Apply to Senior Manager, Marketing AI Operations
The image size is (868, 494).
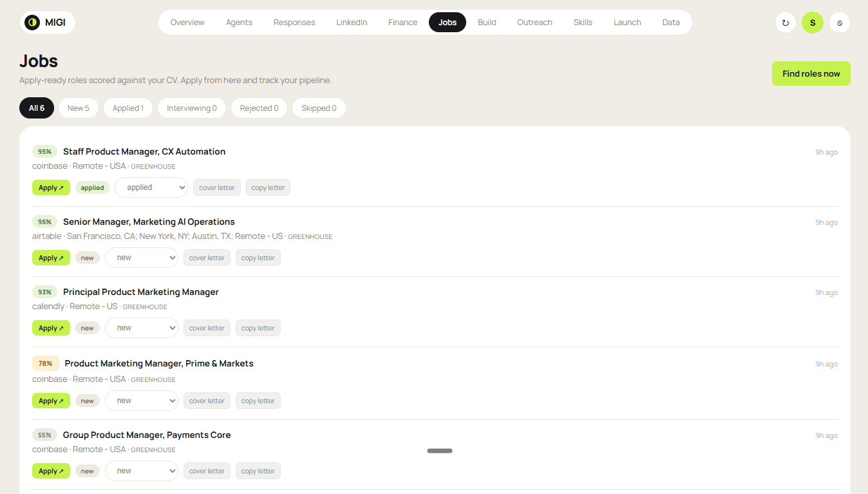pos(51,258)
